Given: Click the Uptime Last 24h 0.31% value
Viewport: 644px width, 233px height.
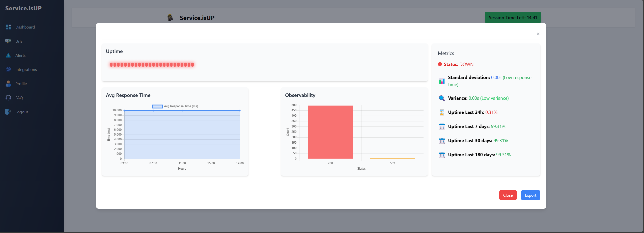Looking at the screenshot, I should [x=491, y=112].
